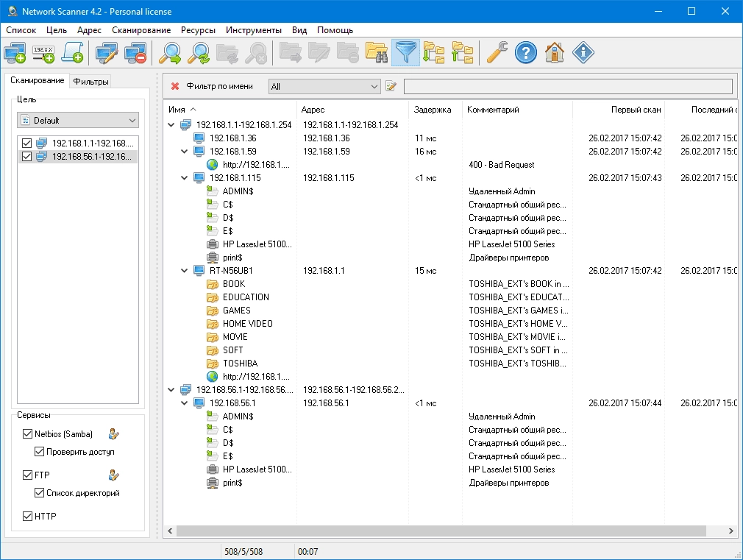Select the EDUCATION share row
This screenshot has height=560, width=743.
(x=450, y=297)
